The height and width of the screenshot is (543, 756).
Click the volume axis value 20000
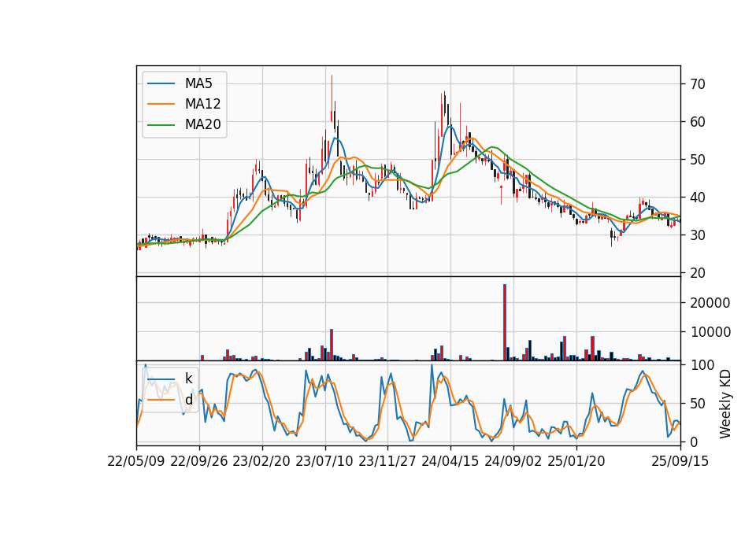710,303
